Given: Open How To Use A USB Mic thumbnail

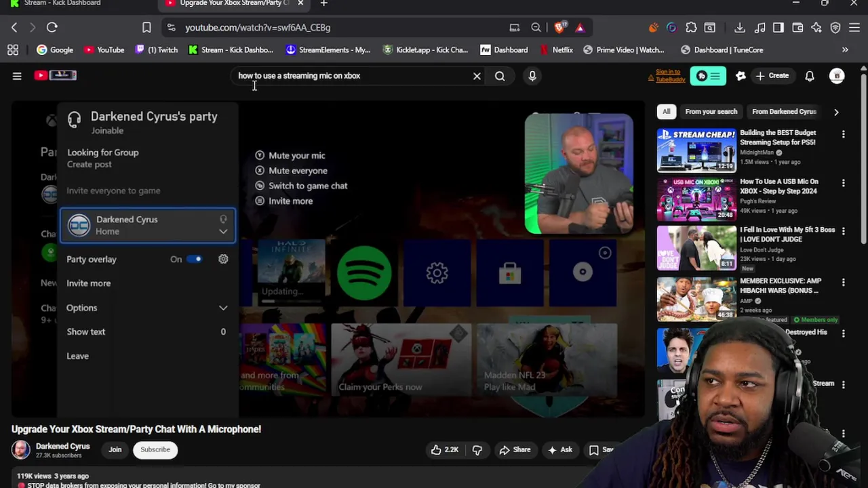Looking at the screenshot, I should (696, 199).
